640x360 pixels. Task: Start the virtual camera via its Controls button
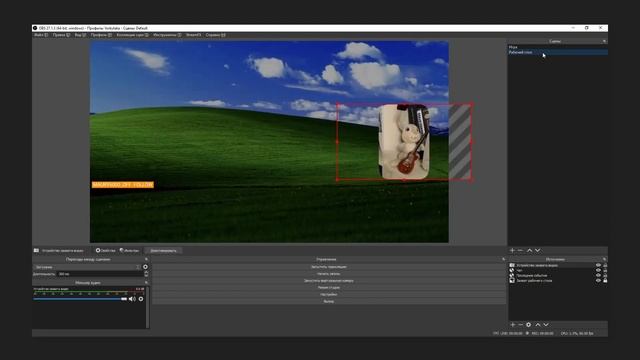(329, 281)
